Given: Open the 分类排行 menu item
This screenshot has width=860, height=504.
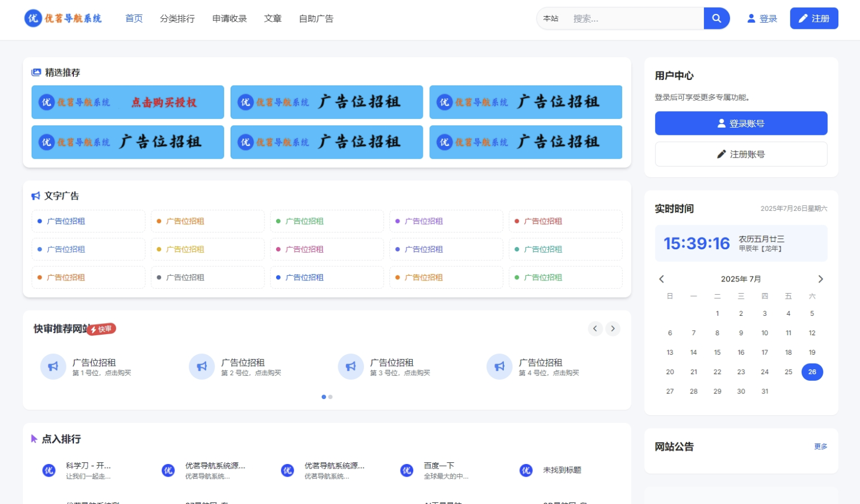Looking at the screenshot, I should tap(177, 18).
